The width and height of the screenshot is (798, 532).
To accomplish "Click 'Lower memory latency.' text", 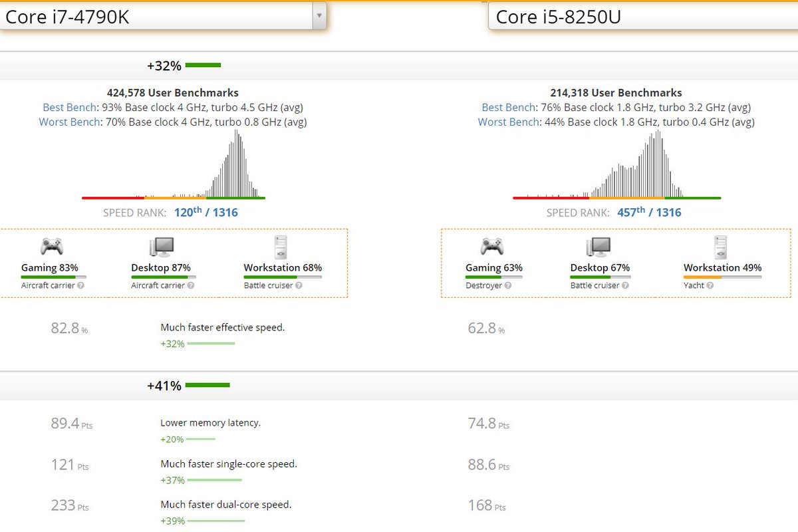I will [210, 423].
